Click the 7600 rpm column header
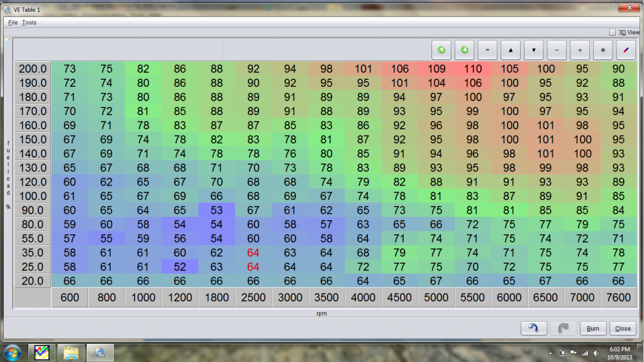The width and height of the screenshot is (644, 362). click(x=618, y=297)
